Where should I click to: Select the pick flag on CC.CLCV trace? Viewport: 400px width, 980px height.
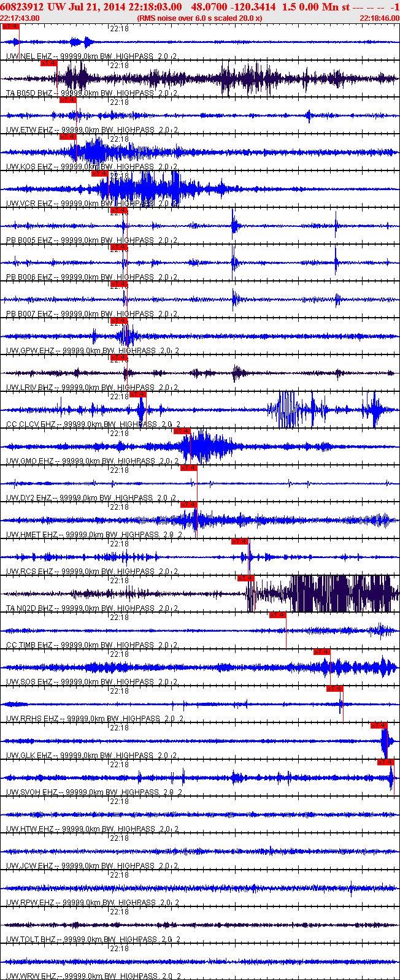tap(138, 394)
